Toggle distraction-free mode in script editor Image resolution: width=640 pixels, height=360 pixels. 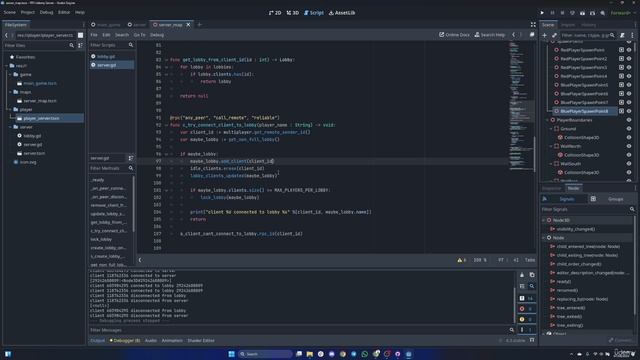[533, 25]
